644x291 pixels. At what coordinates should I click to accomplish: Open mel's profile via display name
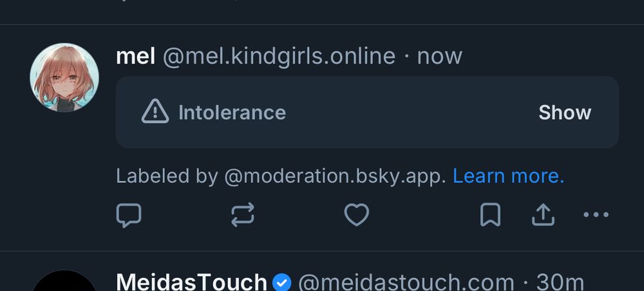point(135,56)
